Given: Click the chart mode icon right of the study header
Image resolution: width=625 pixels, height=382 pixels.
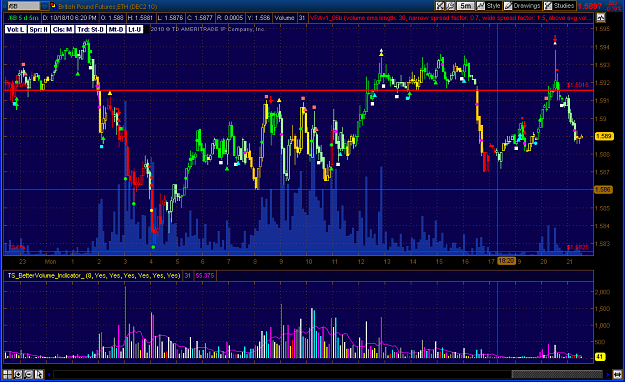Looking at the screenshot, I should [x=601, y=18].
